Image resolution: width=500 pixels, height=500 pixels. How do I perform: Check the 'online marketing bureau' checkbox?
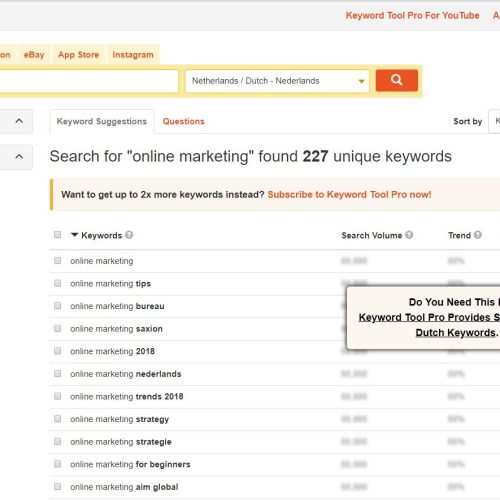click(x=57, y=306)
